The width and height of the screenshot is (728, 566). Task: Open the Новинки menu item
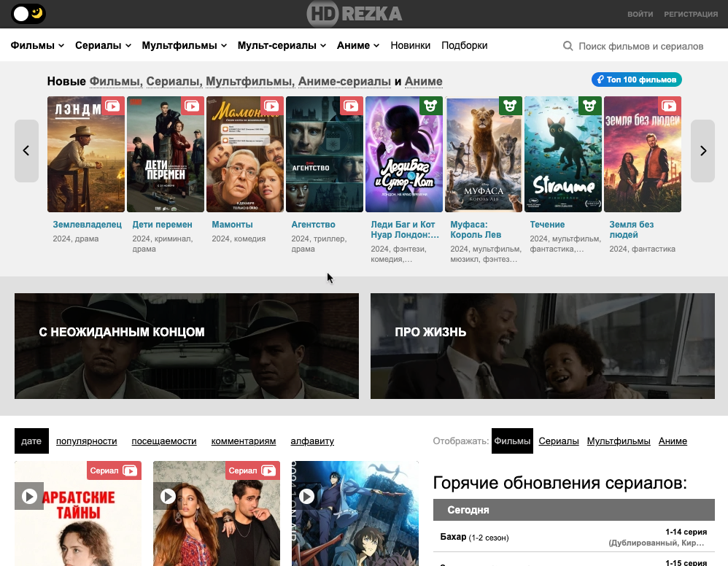(x=410, y=45)
